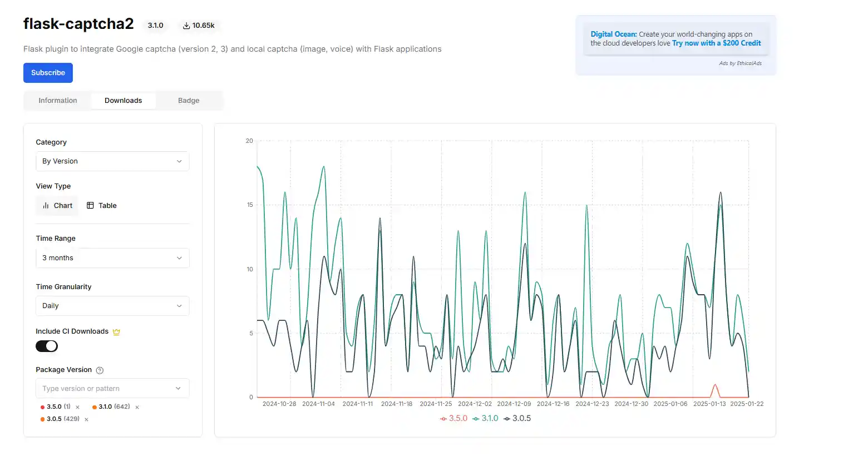
Task: Click the Package Version help question mark
Action: coord(100,370)
